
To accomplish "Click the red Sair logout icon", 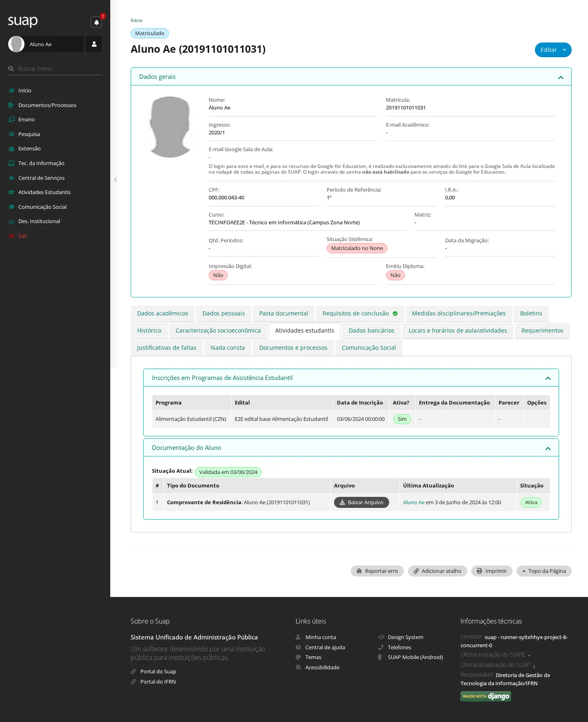I will click(11, 236).
